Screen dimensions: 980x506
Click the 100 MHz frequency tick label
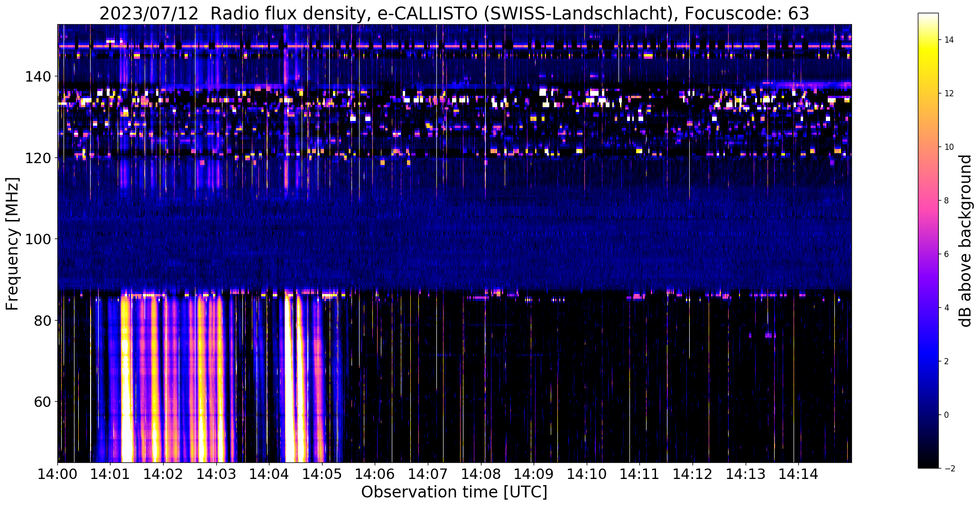tap(38, 239)
